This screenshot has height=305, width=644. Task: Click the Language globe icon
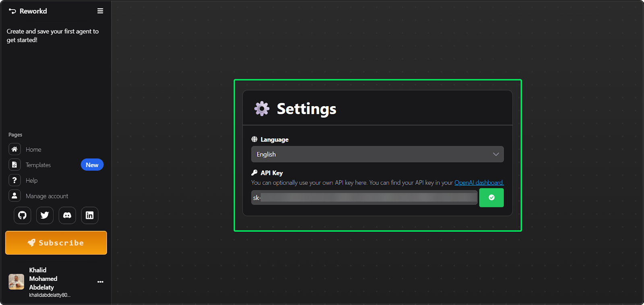[x=254, y=139]
